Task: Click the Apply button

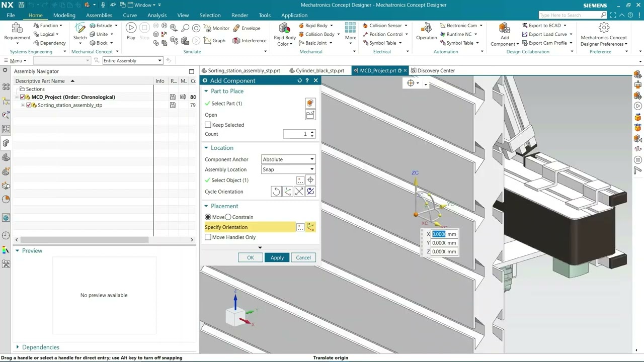Action: click(277, 257)
